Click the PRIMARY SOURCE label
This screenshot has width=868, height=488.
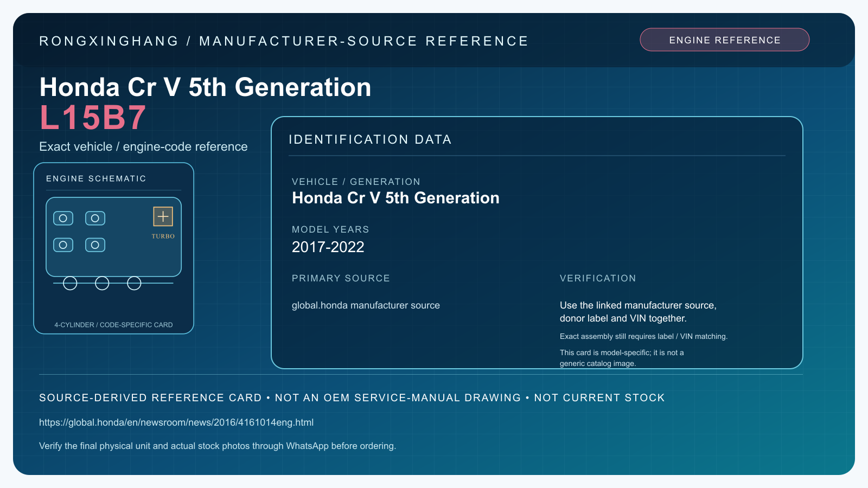coord(341,278)
